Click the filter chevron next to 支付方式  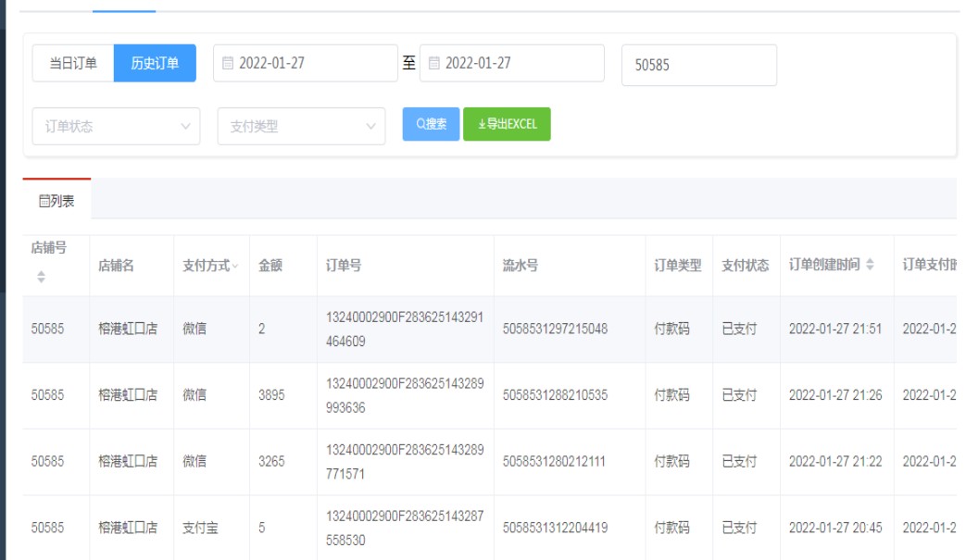pos(235,267)
